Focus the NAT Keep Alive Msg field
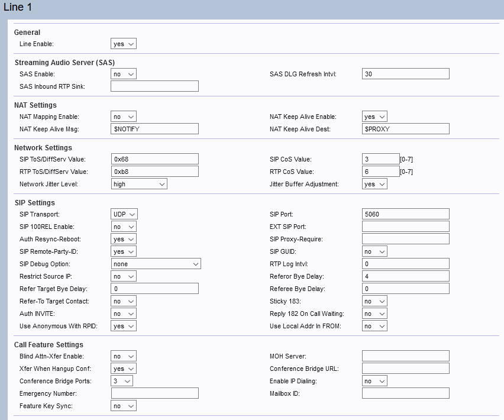 point(154,129)
